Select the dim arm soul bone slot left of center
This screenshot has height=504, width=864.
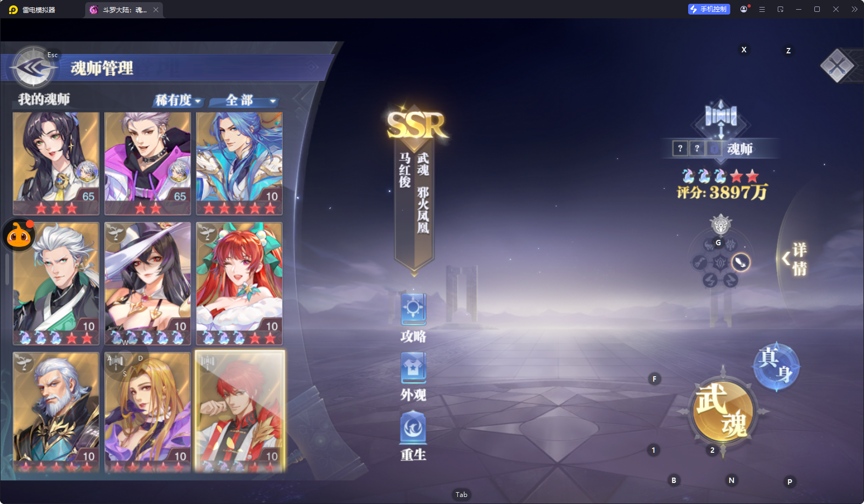[700, 263]
